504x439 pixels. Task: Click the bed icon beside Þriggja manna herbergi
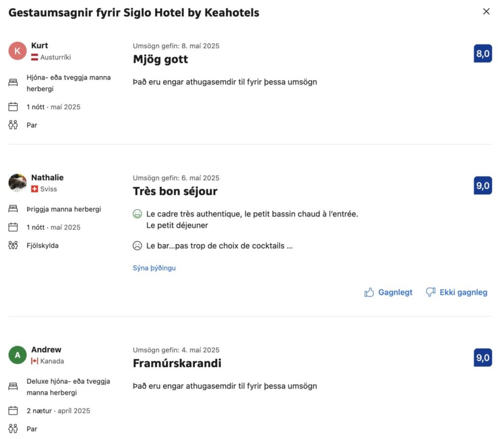(13, 209)
